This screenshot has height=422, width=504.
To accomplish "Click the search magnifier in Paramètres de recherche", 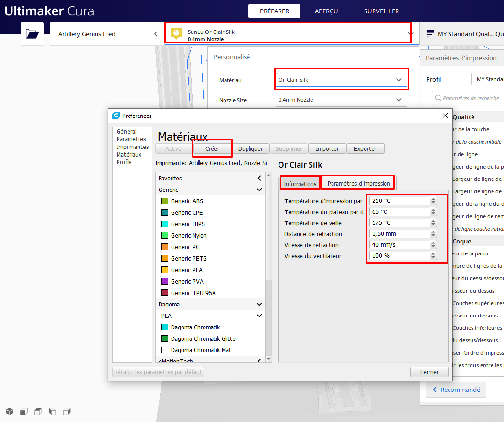I will pos(438,98).
